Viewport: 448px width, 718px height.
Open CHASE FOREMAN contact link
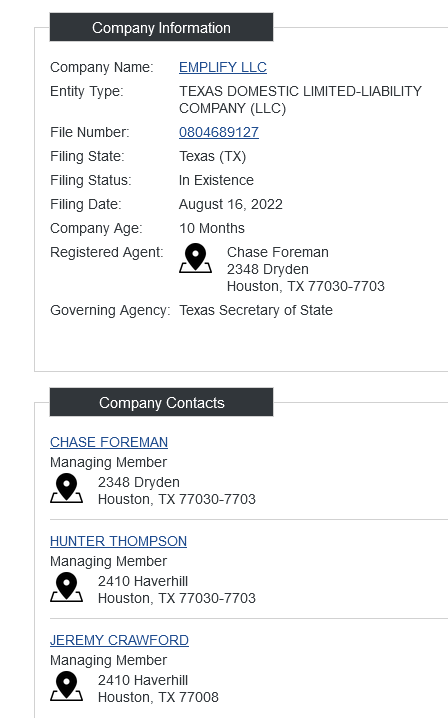(109, 442)
